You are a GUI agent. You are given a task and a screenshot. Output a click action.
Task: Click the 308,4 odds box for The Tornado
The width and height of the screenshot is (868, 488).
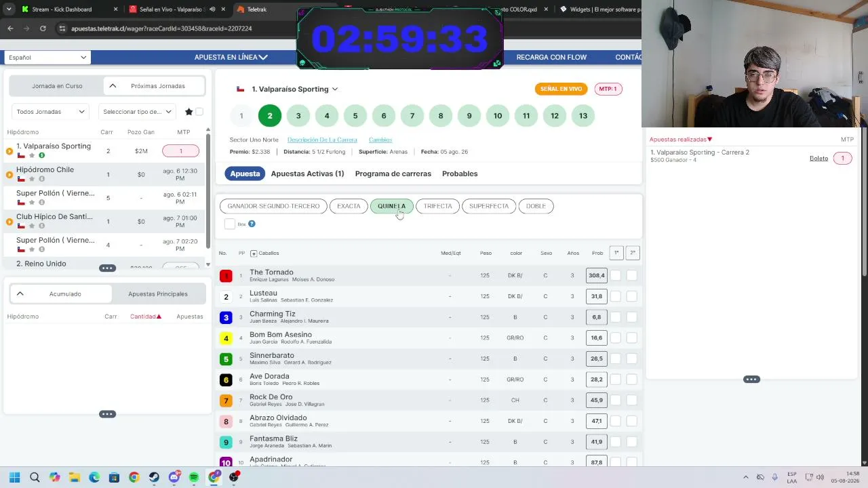pyautogui.click(x=596, y=275)
